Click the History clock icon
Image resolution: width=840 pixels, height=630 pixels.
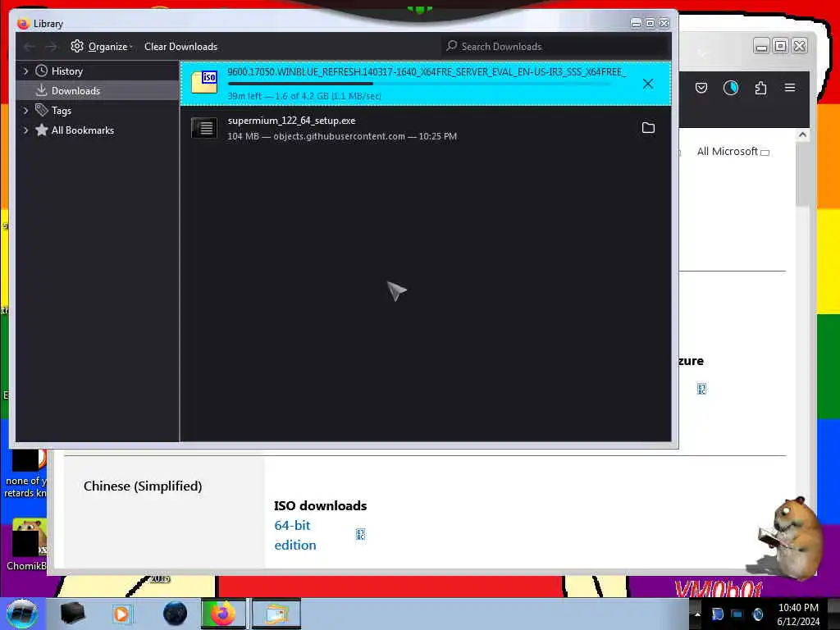coord(41,71)
